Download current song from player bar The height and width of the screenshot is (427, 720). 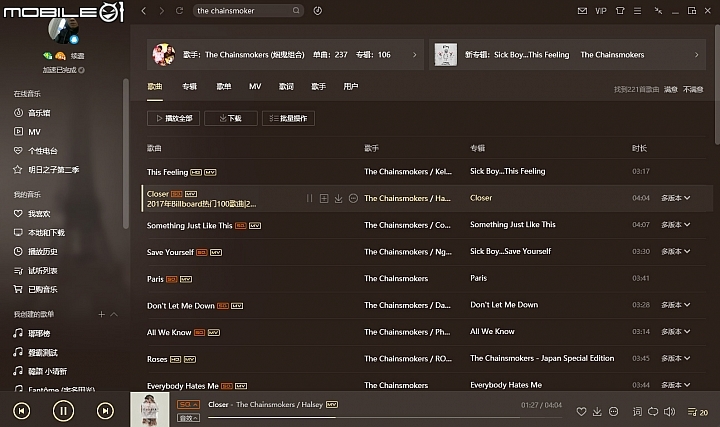pyautogui.click(x=597, y=411)
